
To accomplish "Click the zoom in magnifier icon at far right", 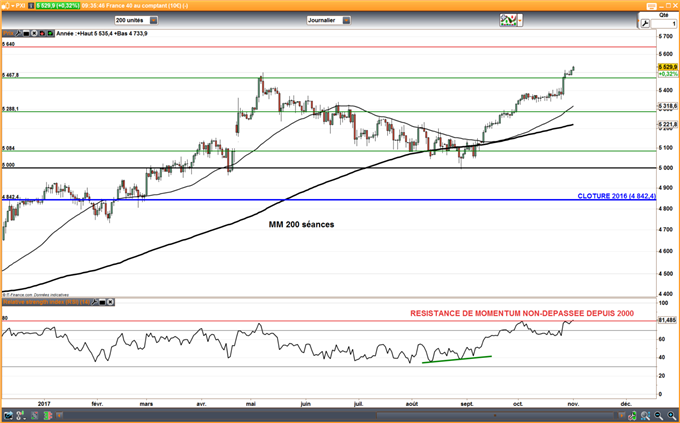I will [671, 415].
